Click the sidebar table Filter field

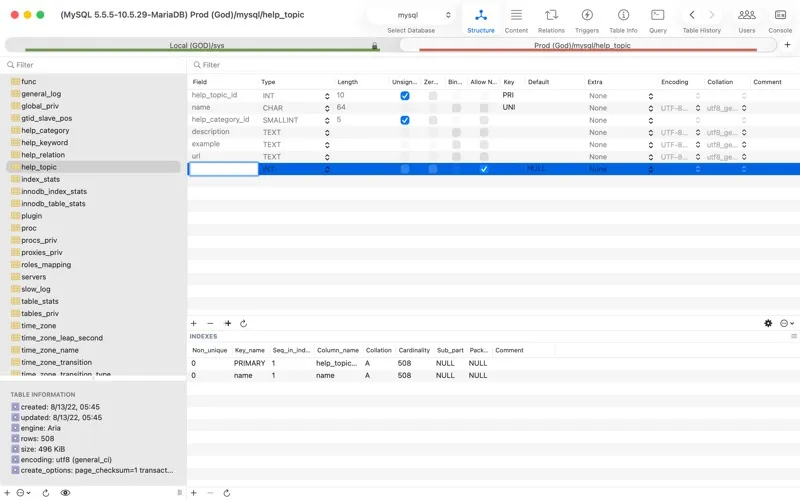[x=93, y=65]
